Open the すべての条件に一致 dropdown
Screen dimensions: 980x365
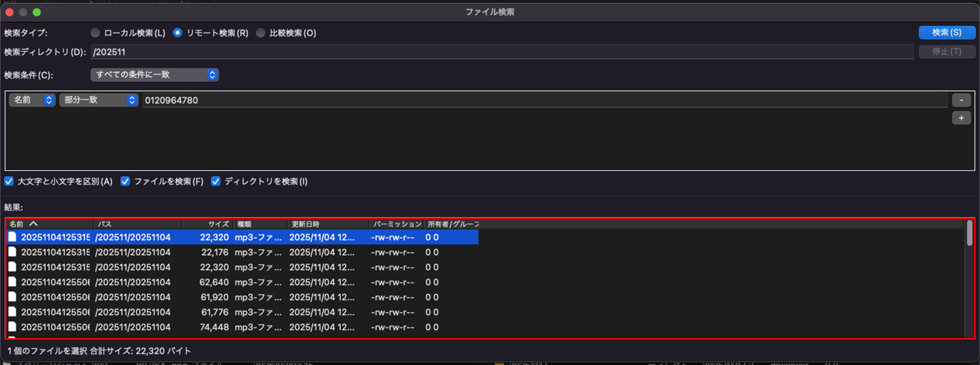pos(155,75)
